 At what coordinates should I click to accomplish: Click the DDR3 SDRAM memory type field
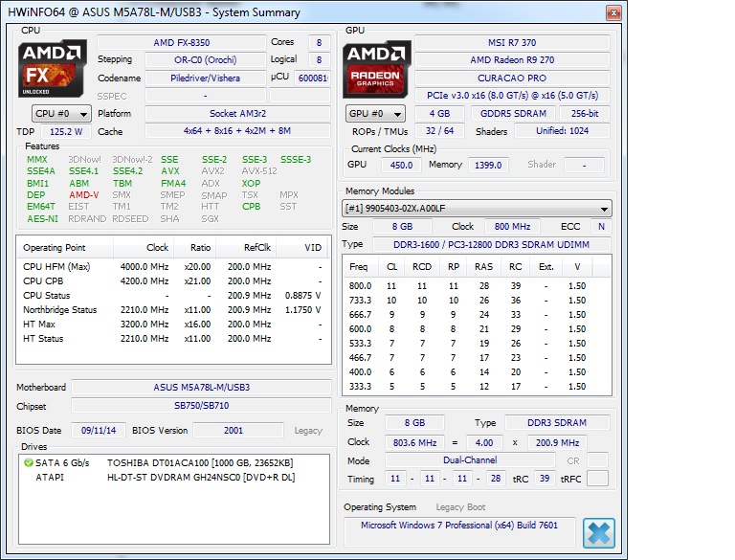[x=557, y=423]
